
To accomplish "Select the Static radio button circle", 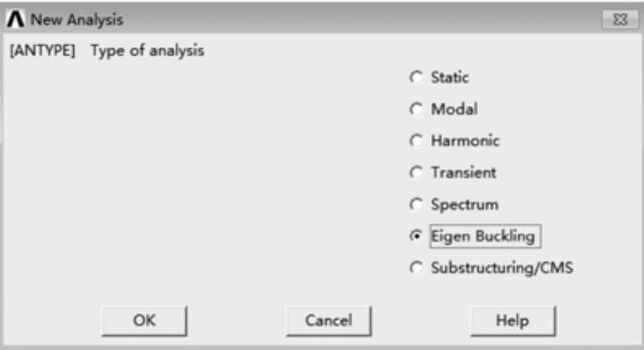I will coord(417,77).
